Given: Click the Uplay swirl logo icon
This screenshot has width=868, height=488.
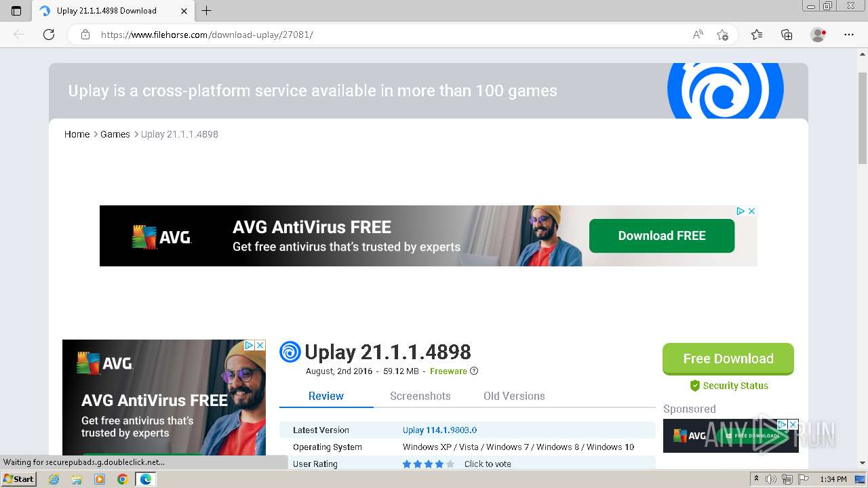Looking at the screenshot, I should 290,352.
